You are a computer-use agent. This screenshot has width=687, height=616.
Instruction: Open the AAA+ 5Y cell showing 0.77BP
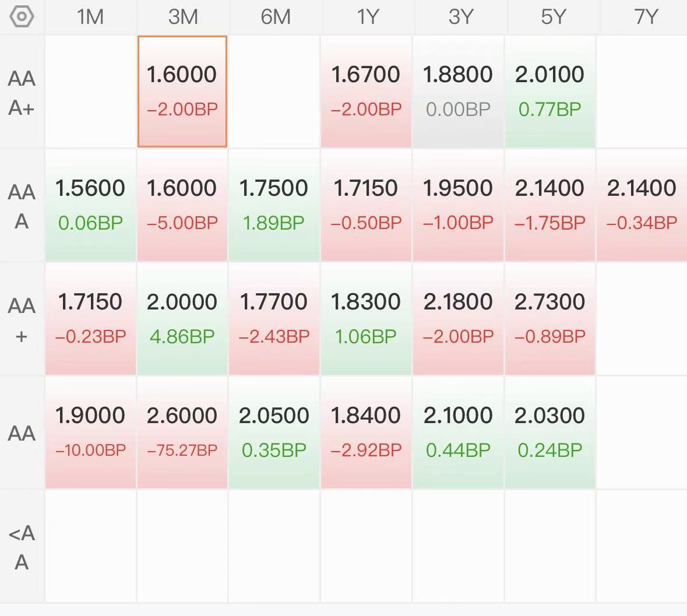point(550,91)
